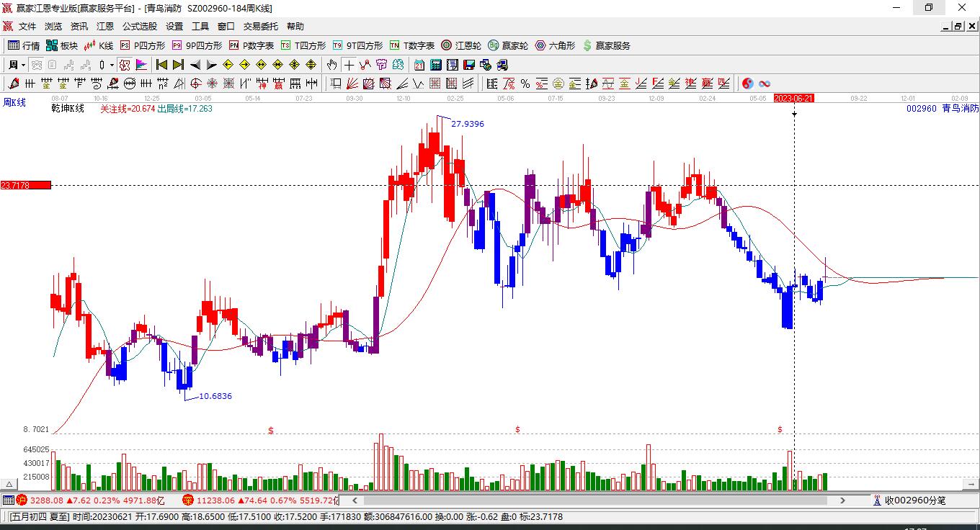Open the T四方形 tool
980x530 pixels.
[303, 45]
